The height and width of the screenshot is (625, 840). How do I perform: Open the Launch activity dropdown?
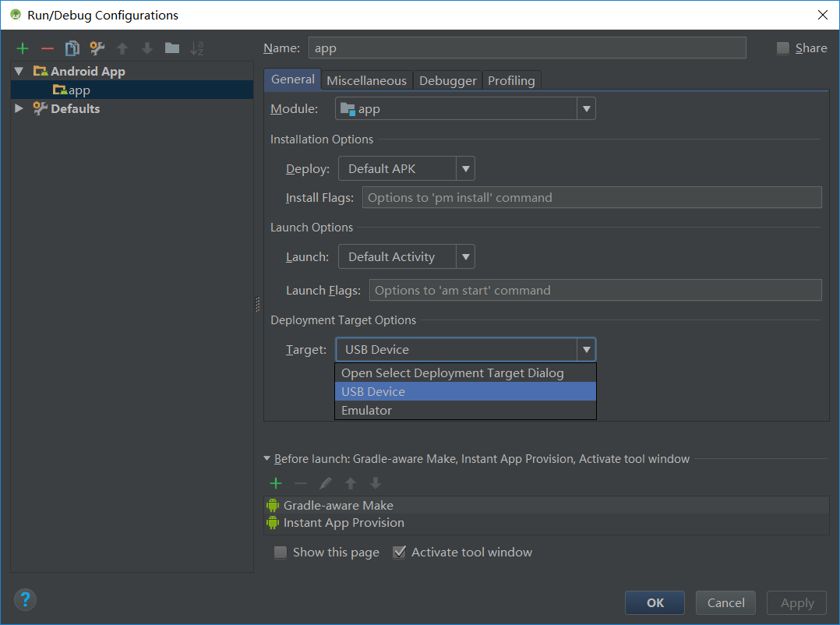coord(465,257)
